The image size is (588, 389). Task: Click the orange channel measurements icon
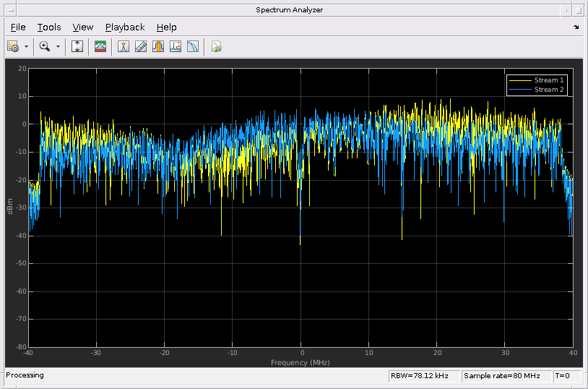coord(158,46)
